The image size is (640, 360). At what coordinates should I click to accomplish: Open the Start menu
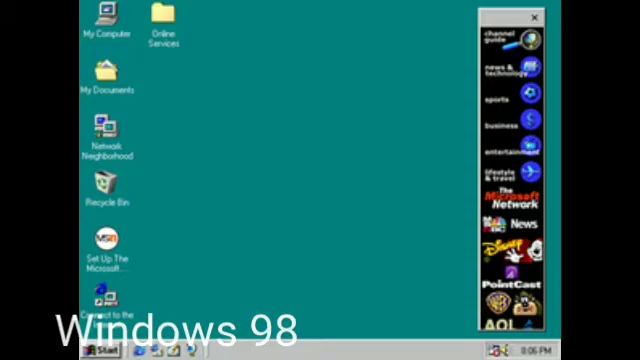tap(101, 350)
